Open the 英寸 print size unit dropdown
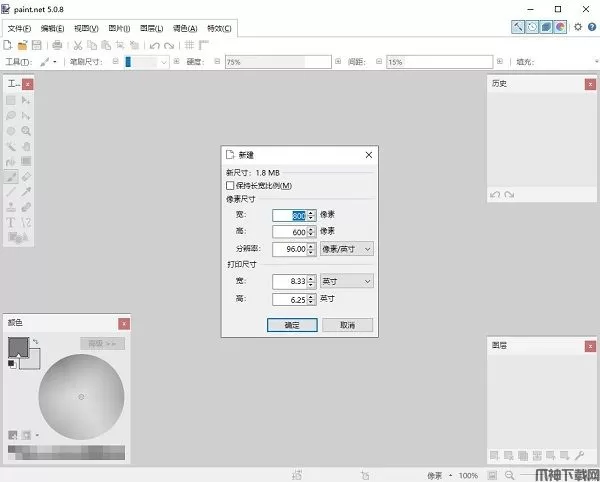The height and width of the screenshot is (482, 600). (347, 282)
